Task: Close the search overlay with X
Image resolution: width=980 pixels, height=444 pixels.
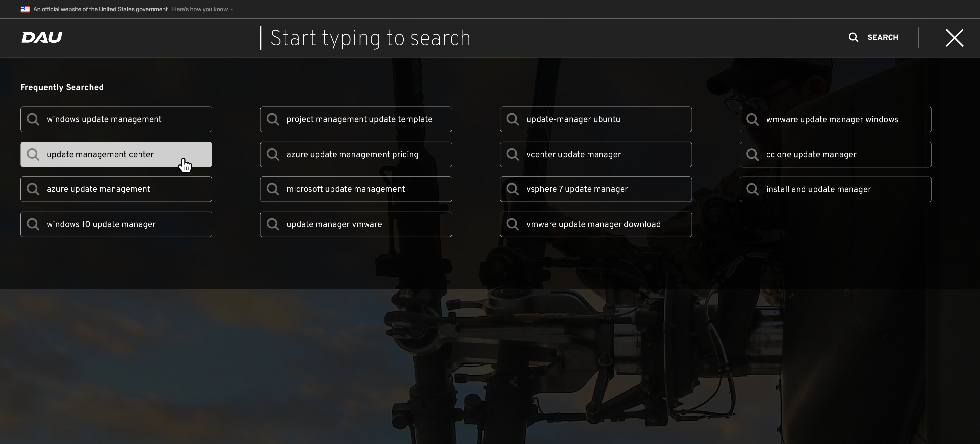Action: 955,38
